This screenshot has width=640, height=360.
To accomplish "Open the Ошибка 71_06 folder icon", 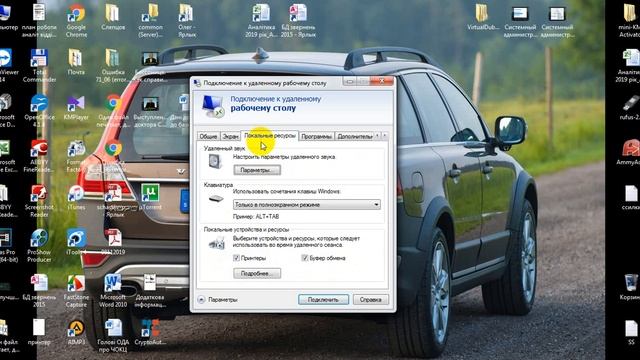I will (x=113, y=65).
